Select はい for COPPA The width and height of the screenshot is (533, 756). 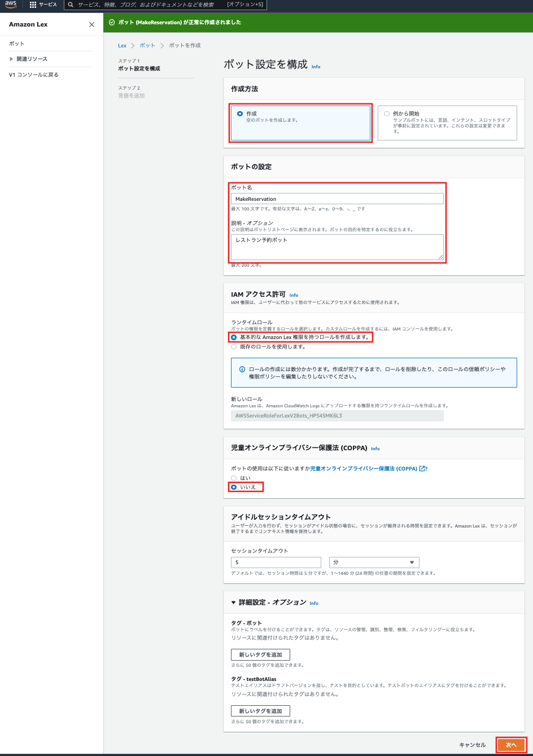[x=234, y=478]
